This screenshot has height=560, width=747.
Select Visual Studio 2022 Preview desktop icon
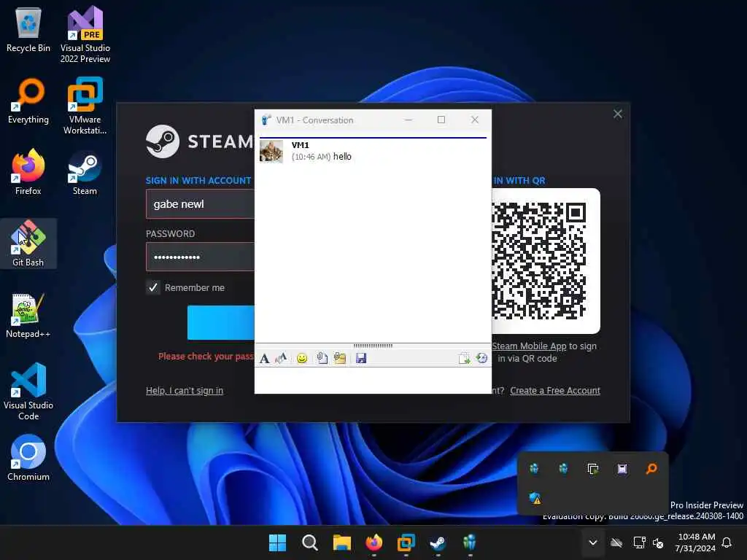click(x=85, y=34)
